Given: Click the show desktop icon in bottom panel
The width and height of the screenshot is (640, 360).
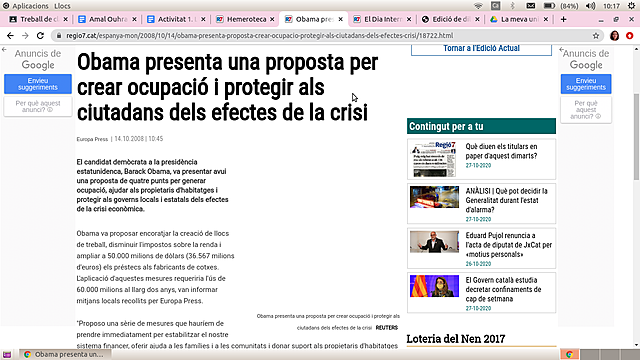Looking at the screenshot, I should [x=7, y=354].
